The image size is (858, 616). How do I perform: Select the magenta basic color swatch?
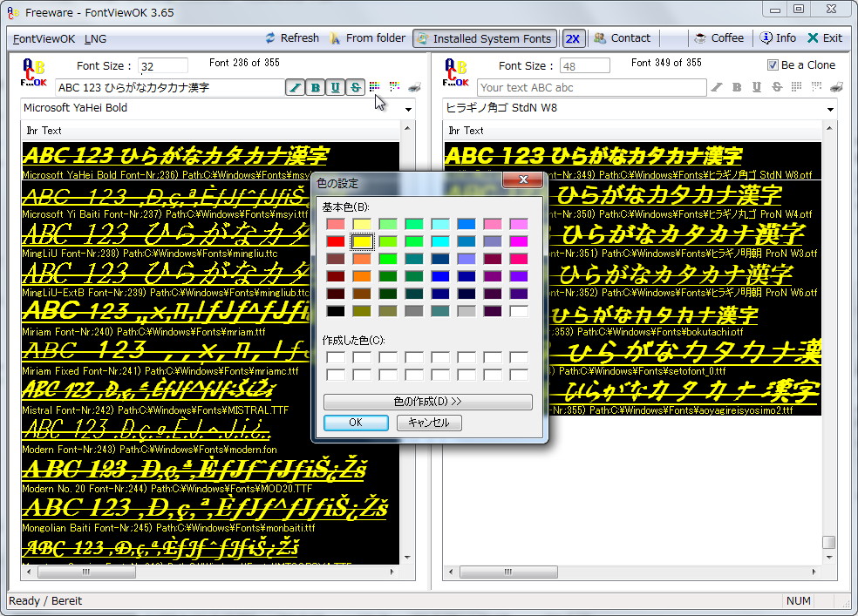point(519,241)
